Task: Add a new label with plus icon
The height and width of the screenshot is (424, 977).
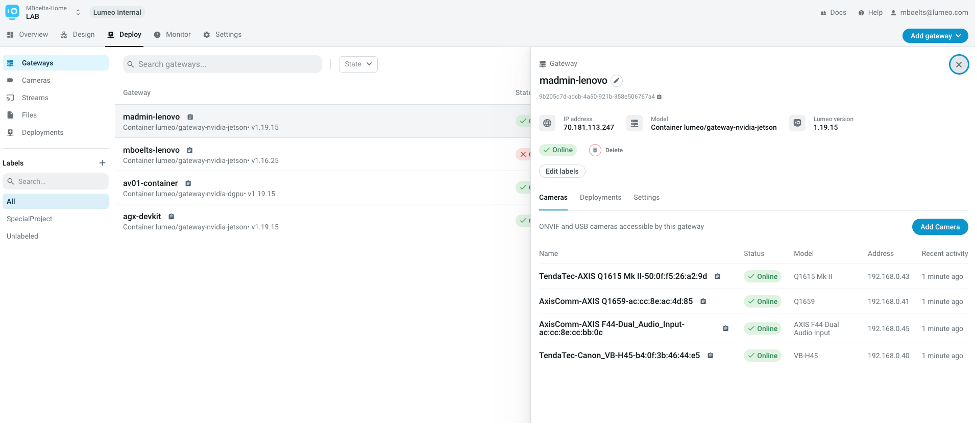Action: (x=103, y=163)
